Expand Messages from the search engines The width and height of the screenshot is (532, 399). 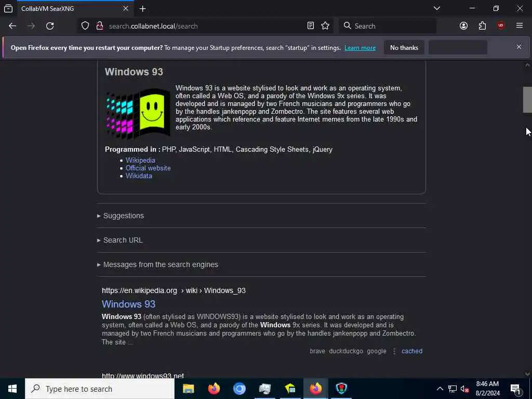click(x=157, y=264)
